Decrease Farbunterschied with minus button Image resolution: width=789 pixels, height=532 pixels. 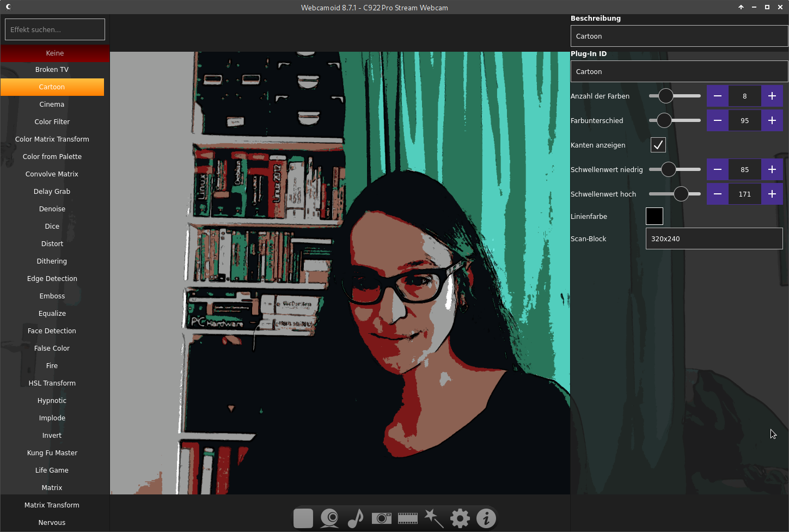718,120
